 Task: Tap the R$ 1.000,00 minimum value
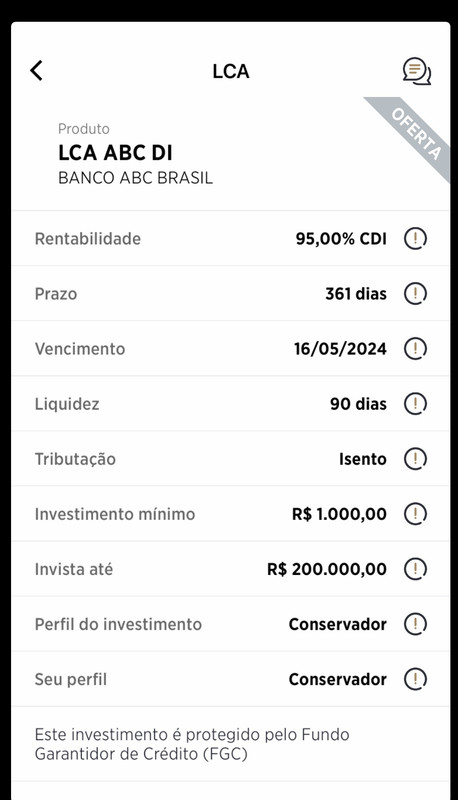coord(339,514)
